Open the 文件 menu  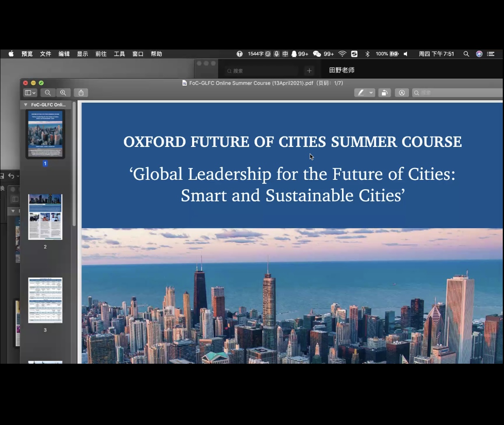45,54
